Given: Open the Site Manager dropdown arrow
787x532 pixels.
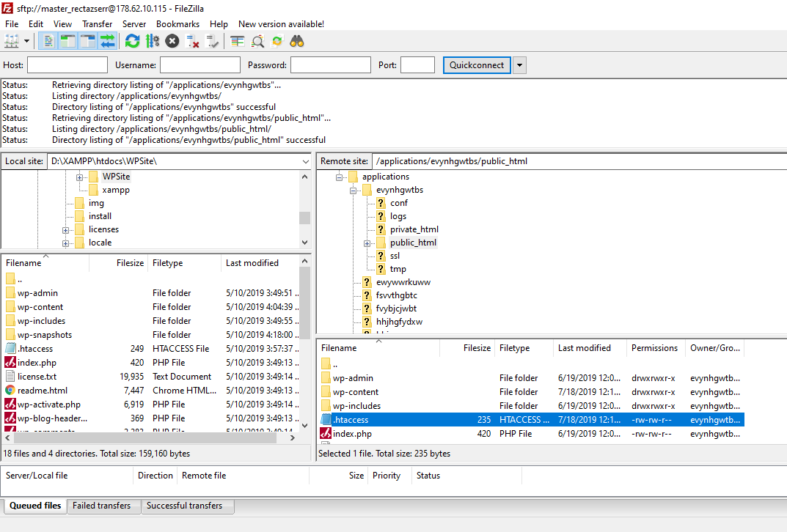Looking at the screenshot, I should [x=26, y=41].
